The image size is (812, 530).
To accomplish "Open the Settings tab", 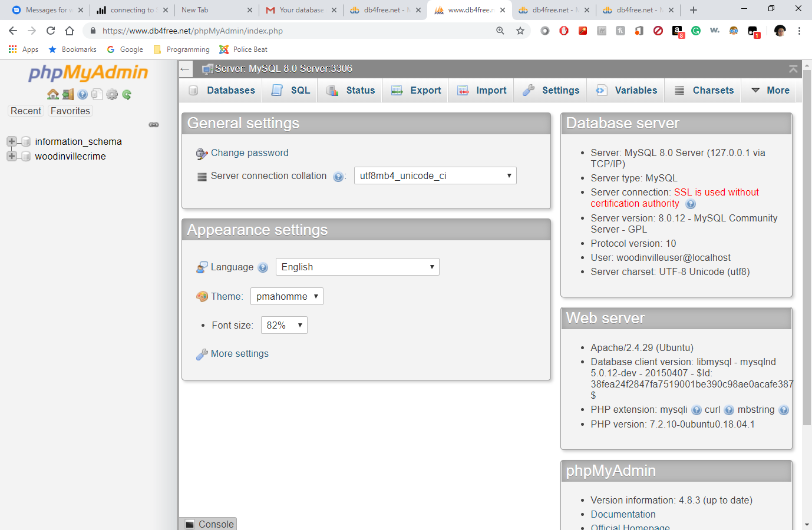I will click(552, 90).
